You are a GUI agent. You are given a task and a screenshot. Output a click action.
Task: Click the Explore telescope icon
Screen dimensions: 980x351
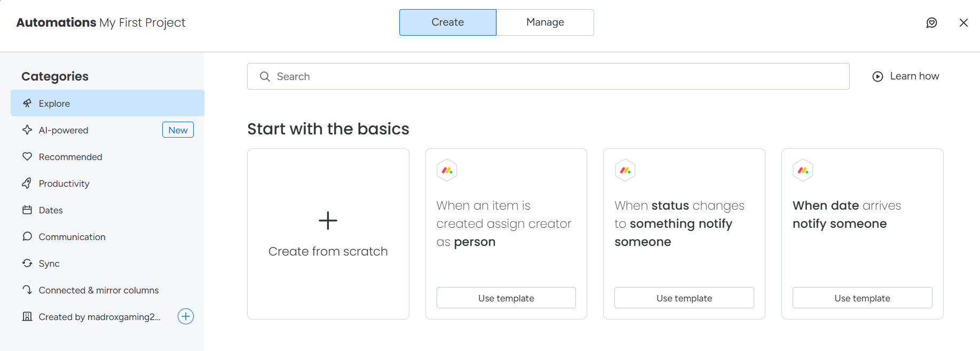click(x=27, y=103)
